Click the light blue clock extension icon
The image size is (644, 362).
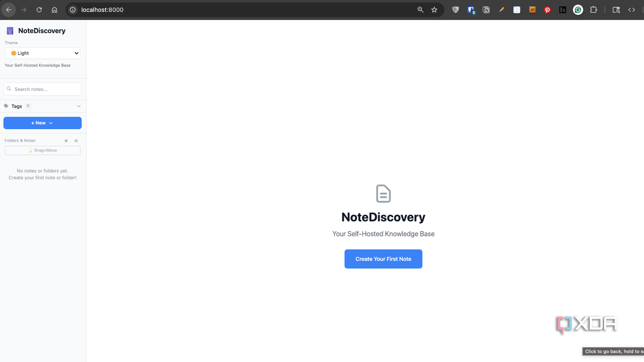click(x=517, y=10)
